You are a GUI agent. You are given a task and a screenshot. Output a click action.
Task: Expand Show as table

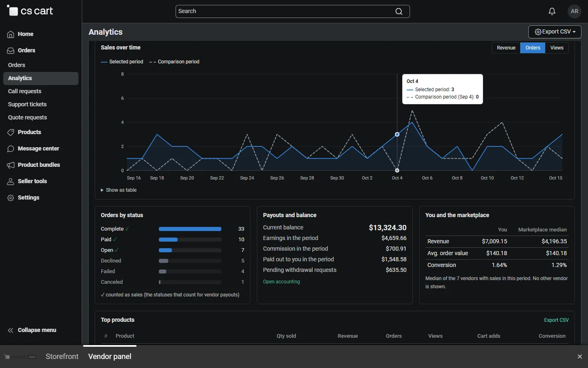pyautogui.click(x=119, y=190)
